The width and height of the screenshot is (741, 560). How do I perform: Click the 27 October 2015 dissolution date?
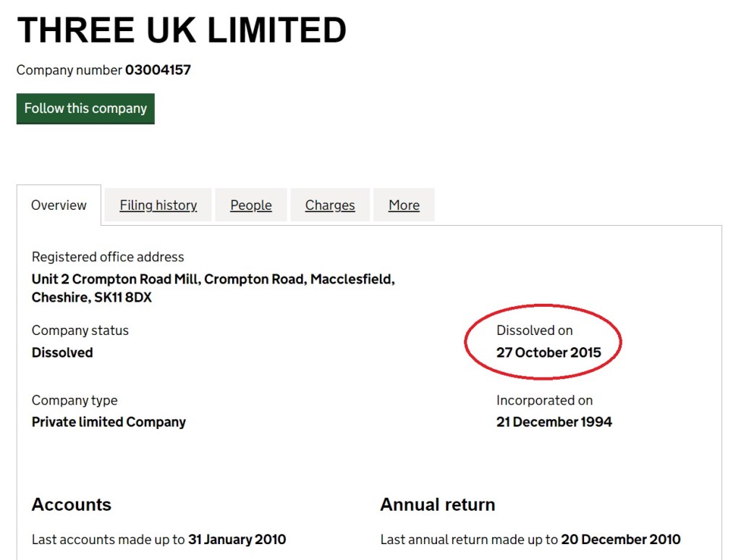click(x=549, y=353)
